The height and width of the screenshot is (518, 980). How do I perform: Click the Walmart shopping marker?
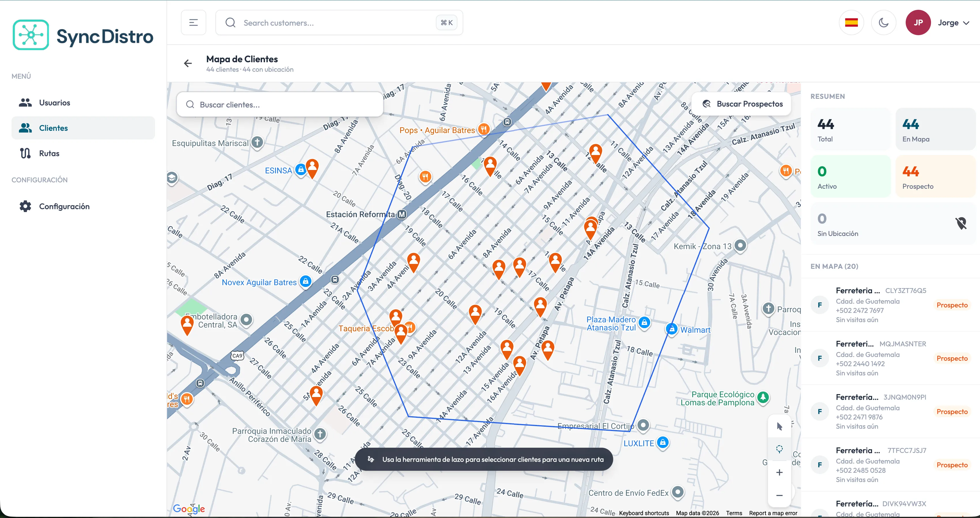coord(671,329)
